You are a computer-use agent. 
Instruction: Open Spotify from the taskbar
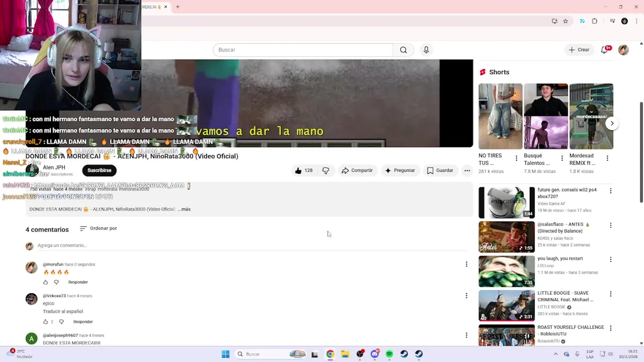389,354
